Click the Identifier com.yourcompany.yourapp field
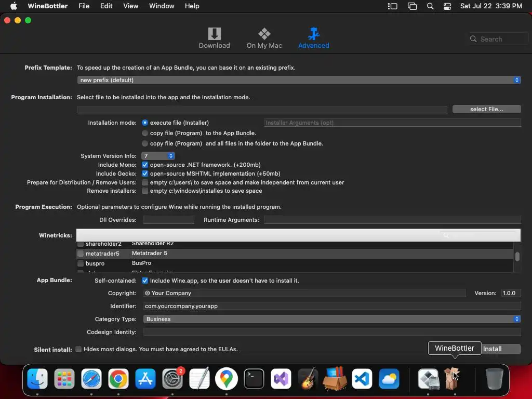 click(332, 306)
